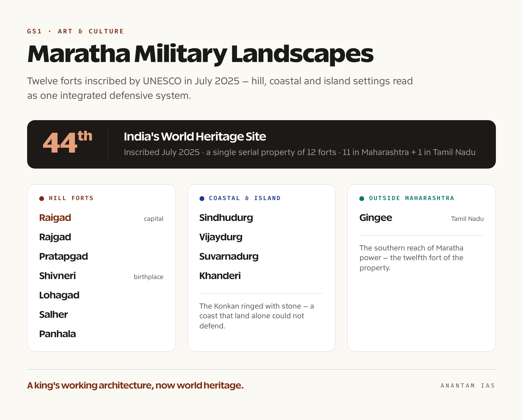Click the Outside Maharashtra category label
523x420 pixels.
tap(411, 198)
